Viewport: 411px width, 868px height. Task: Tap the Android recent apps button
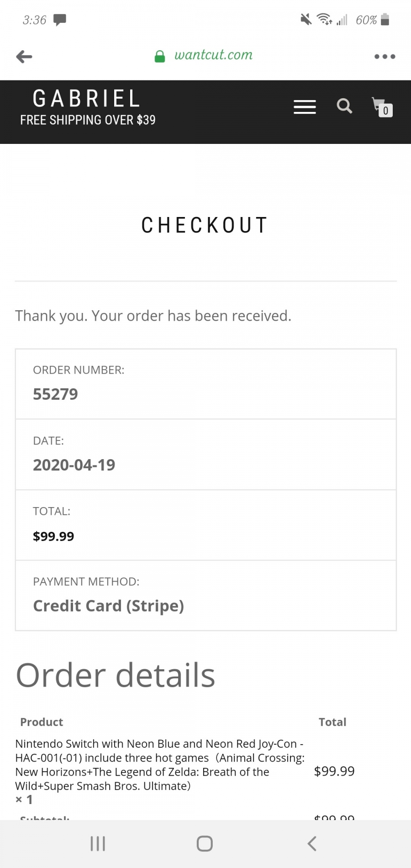(x=98, y=843)
